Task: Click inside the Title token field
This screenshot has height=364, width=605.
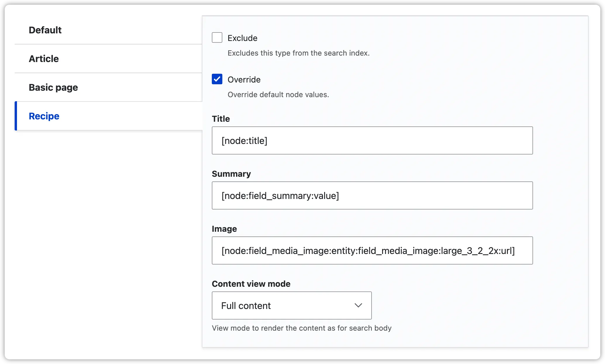Action: (x=372, y=140)
